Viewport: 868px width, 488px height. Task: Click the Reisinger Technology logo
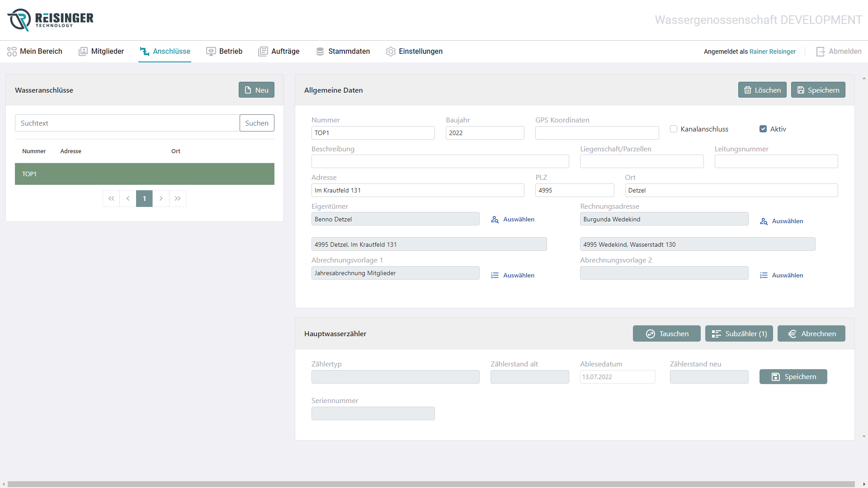point(50,19)
